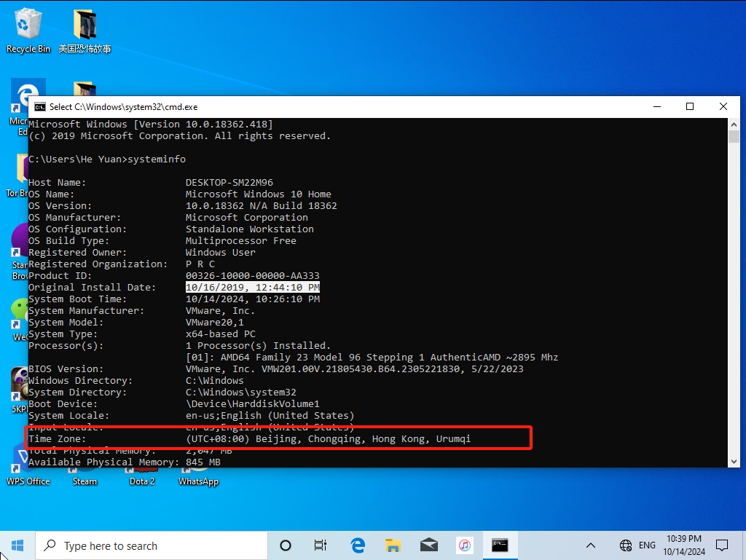Screen dimensions: 746x560
Task: Click the OS Version 10.0.18362 value
Action: [262, 206]
